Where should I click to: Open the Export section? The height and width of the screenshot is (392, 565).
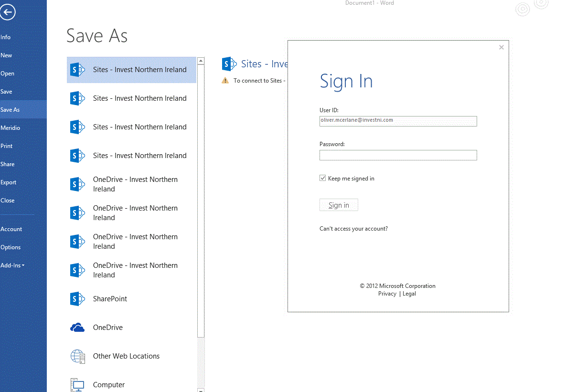coord(8,182)
